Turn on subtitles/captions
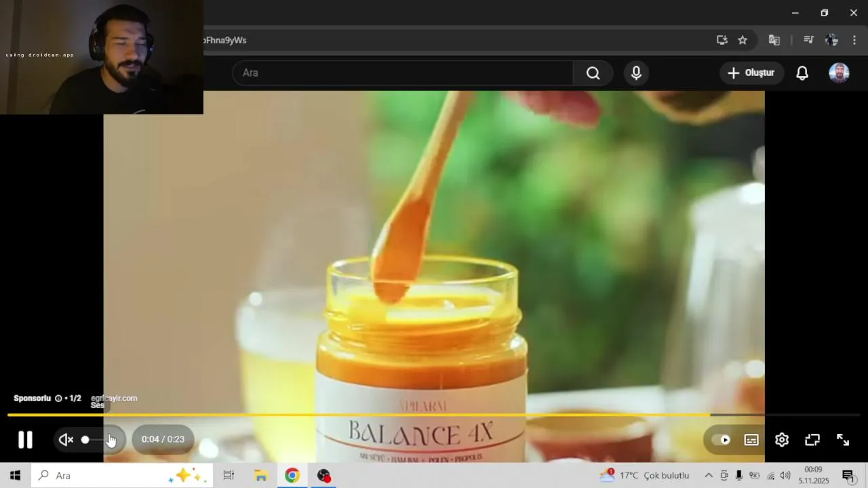 tap(751, 440)
